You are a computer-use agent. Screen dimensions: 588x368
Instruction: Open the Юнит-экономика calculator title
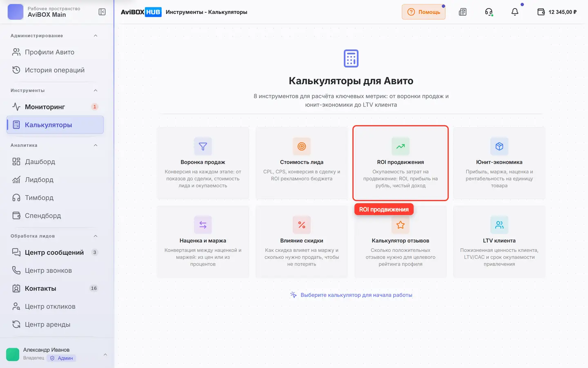point(499,162)
